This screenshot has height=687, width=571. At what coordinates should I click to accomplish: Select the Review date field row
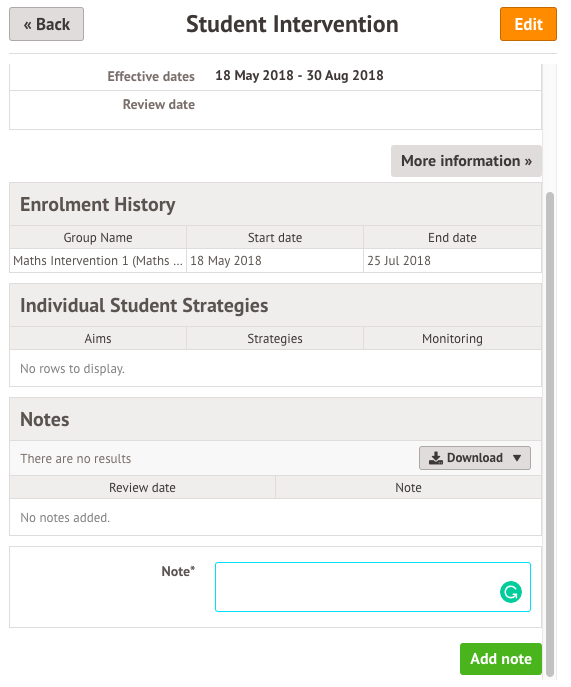(276, 110)
